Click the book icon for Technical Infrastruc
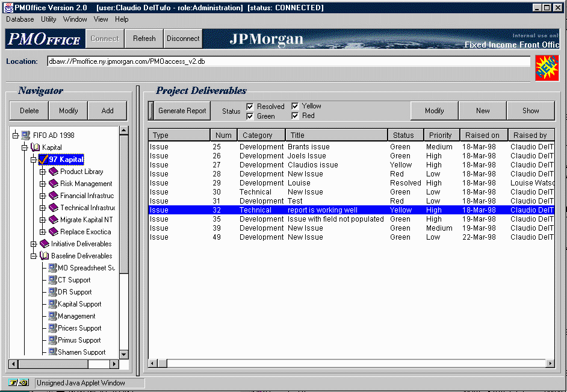The image size is (567, 392). (x=53, y=208)
